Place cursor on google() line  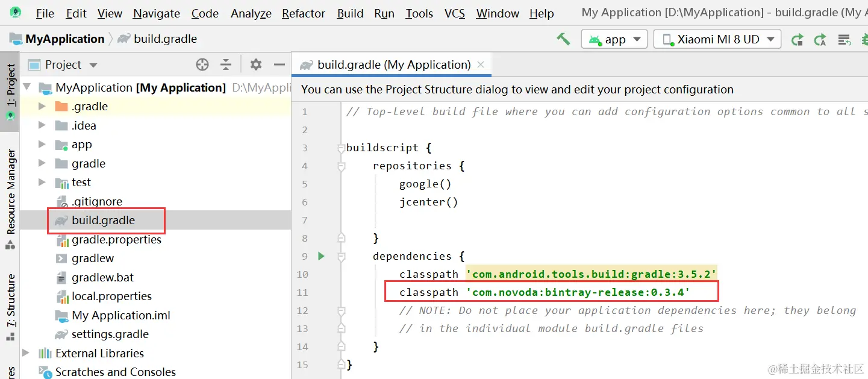425,184
